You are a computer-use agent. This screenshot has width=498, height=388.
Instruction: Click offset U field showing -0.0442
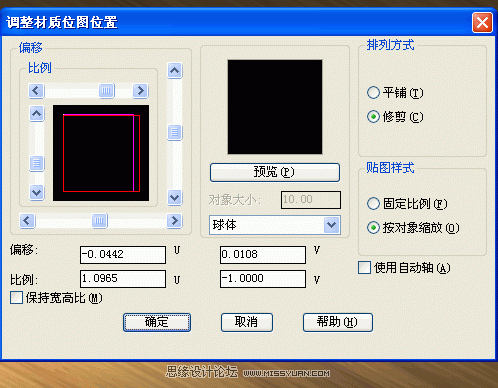(x=123, y=255)
